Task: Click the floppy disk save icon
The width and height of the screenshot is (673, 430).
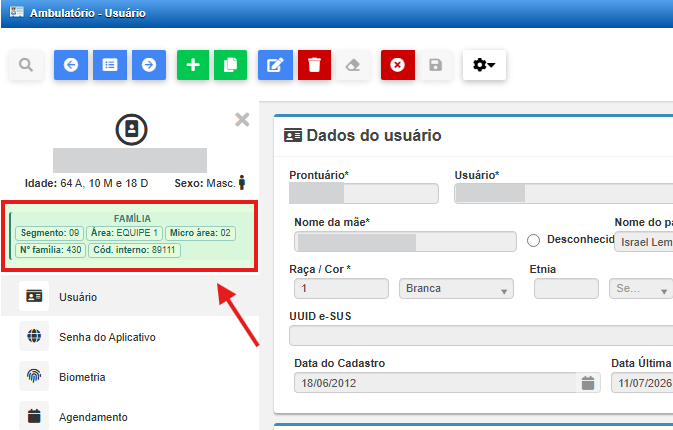Action: pyautogui.click(x=436, y=65)
